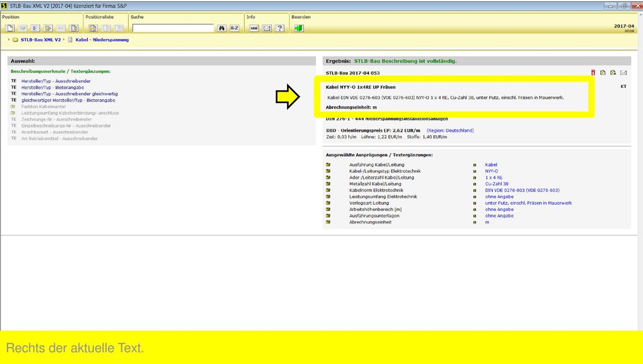Click the two-page document icon in Position group

(74, 28)
